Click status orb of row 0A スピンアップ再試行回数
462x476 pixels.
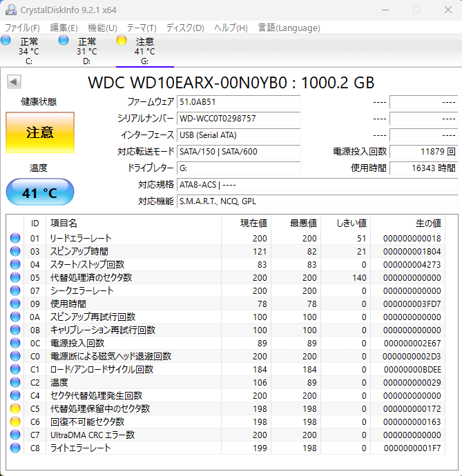(x=15, y=317)
